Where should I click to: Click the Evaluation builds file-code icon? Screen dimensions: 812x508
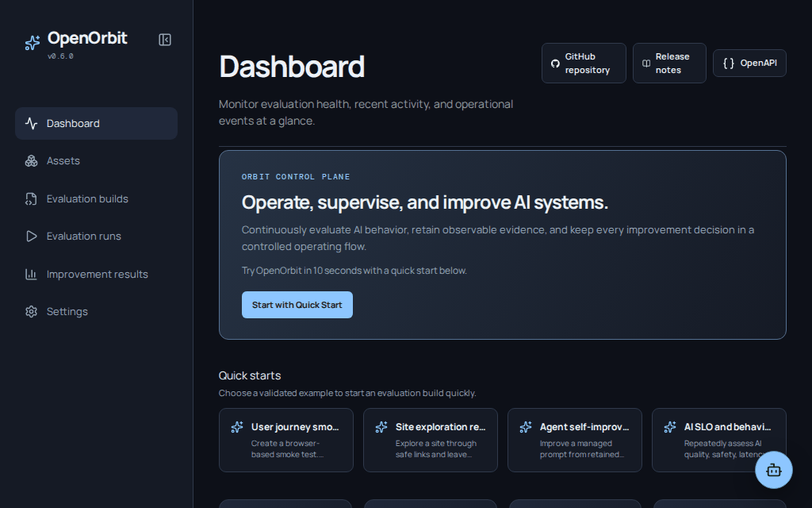pos(31,199)
